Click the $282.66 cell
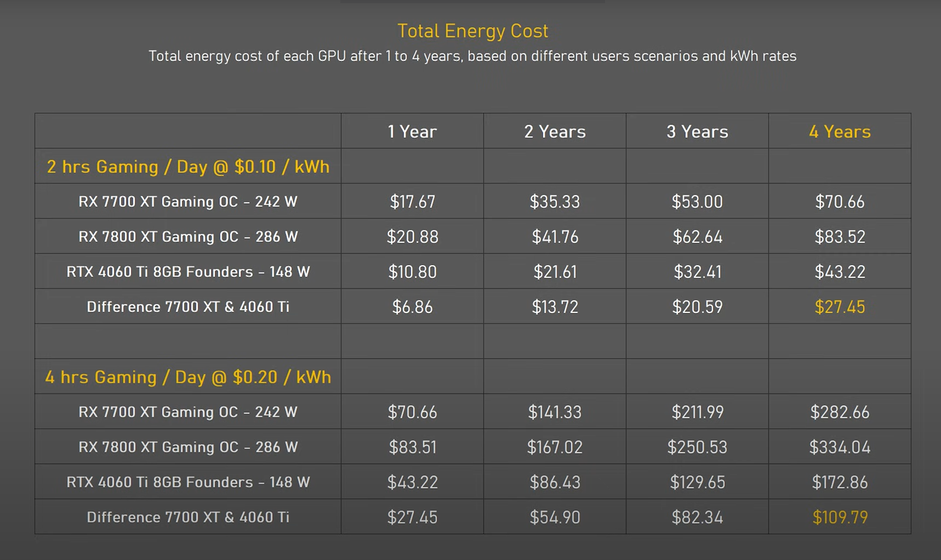 [840, 412]
